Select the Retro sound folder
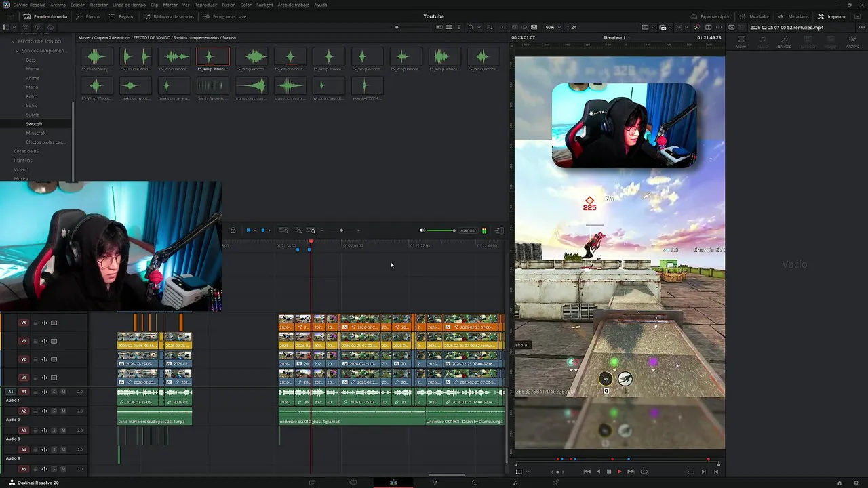Viewport: 868px width, 488px height. (31, 96)
